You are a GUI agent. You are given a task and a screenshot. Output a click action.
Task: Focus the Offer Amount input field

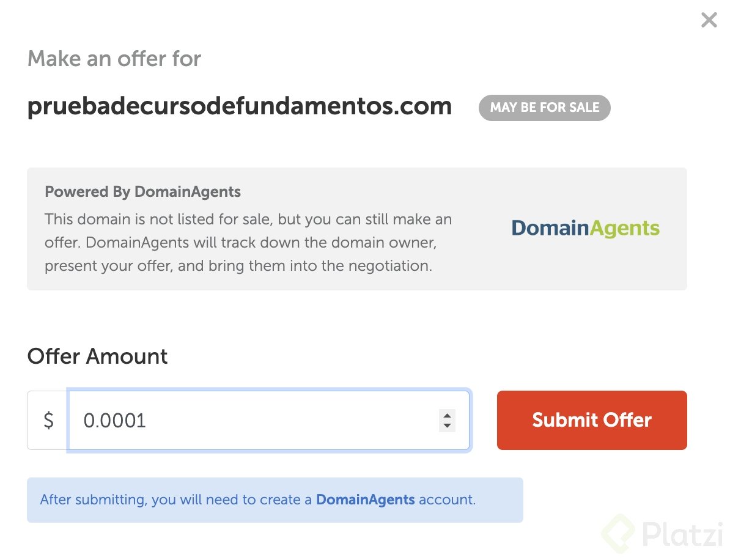coord(257,421)
